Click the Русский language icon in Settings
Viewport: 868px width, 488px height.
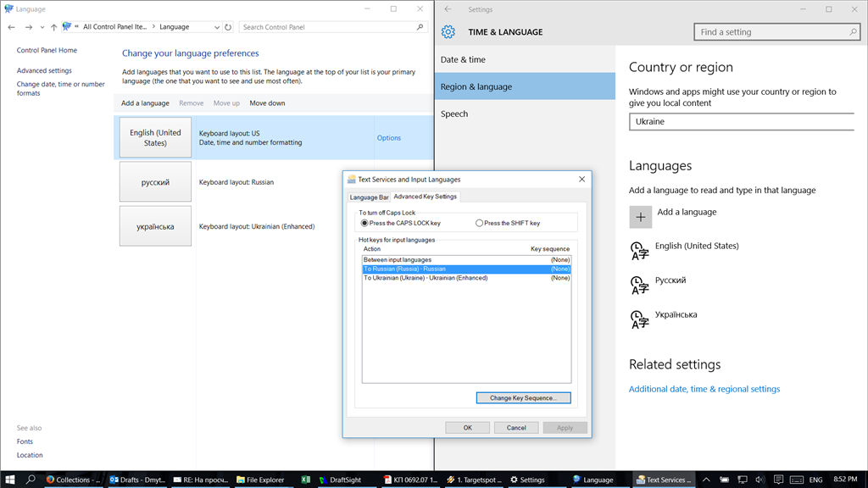point(640,285)
